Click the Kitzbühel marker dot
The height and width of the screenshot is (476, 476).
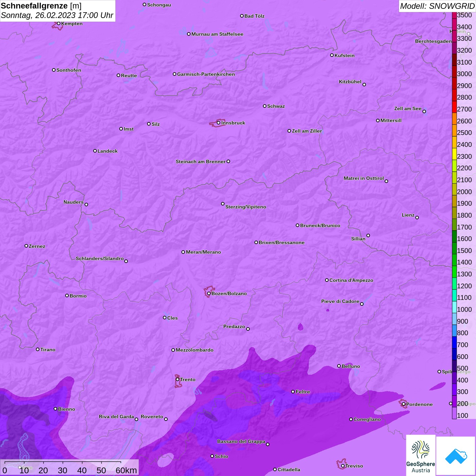click(x=364, y=85)
